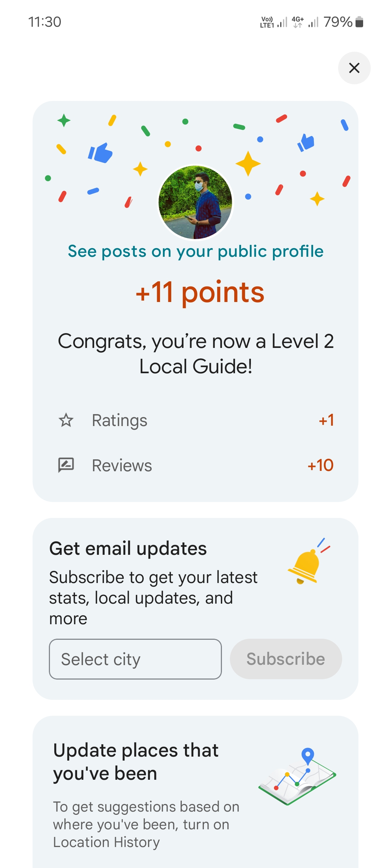Tap the Location History suggestion text

146,825
